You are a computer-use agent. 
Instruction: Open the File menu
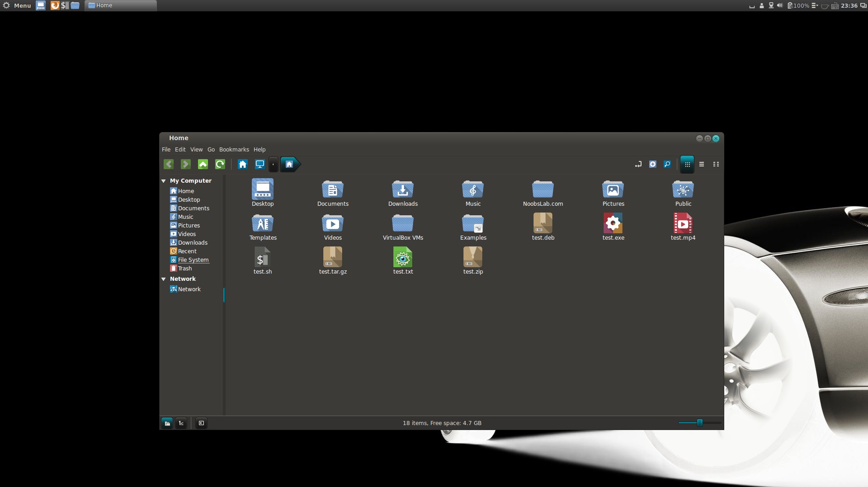click(166, 150)
